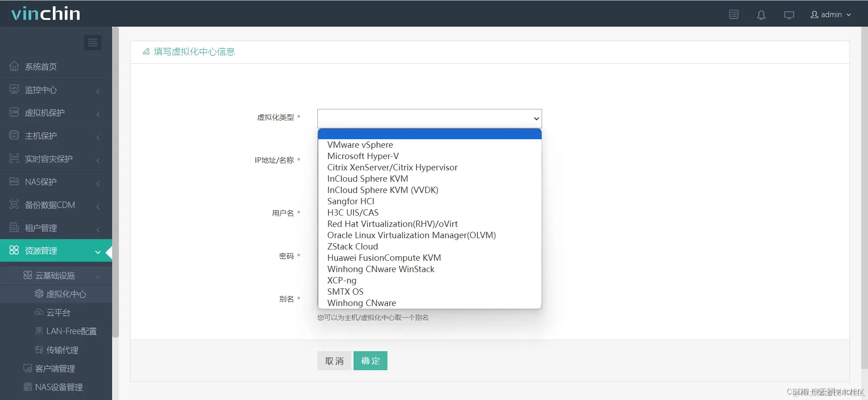Select the blank highlighted option in list

tap(429, 134)
